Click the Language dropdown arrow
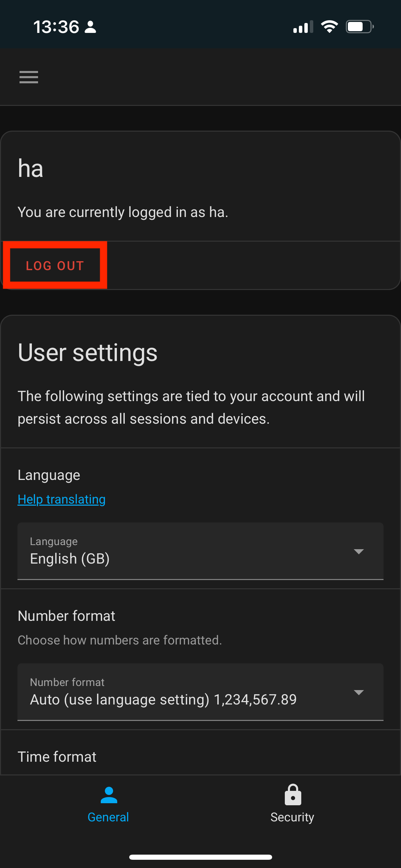The width and height of the screenshot is (401, 868). [359, 552]
